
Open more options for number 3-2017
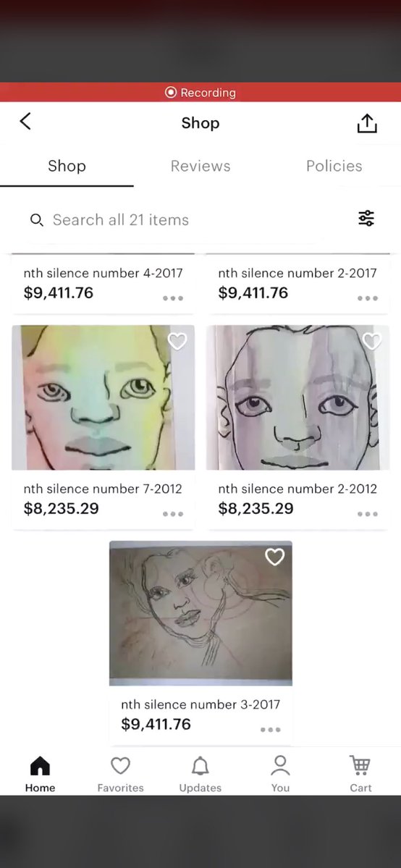pyautogui.click(x=270, y=730)
